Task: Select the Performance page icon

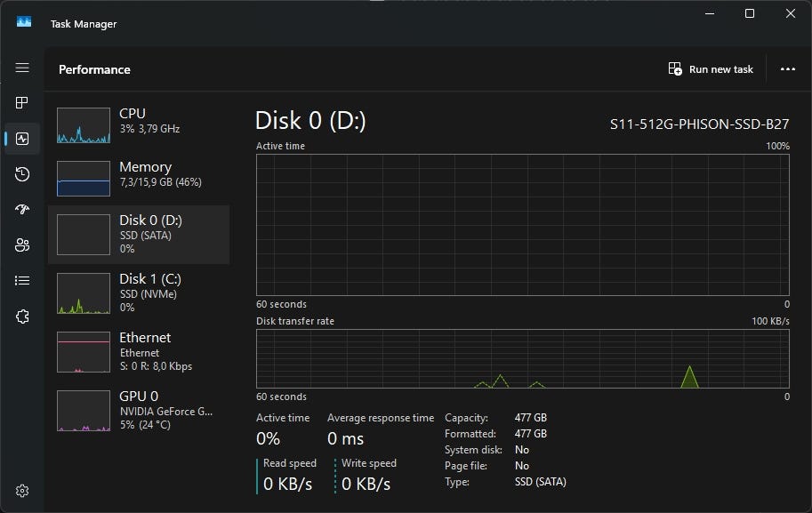Action: [x=22, y=139]
